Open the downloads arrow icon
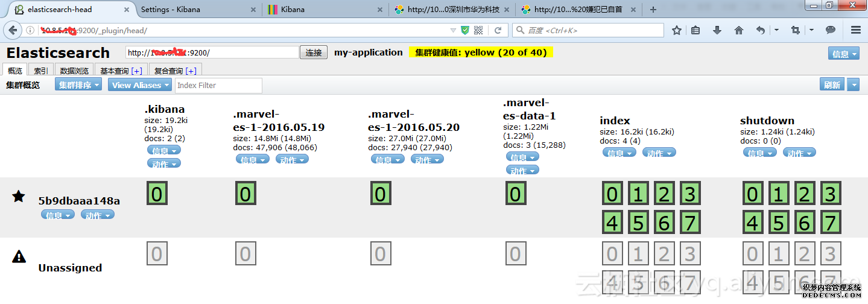 pos(717,30)
